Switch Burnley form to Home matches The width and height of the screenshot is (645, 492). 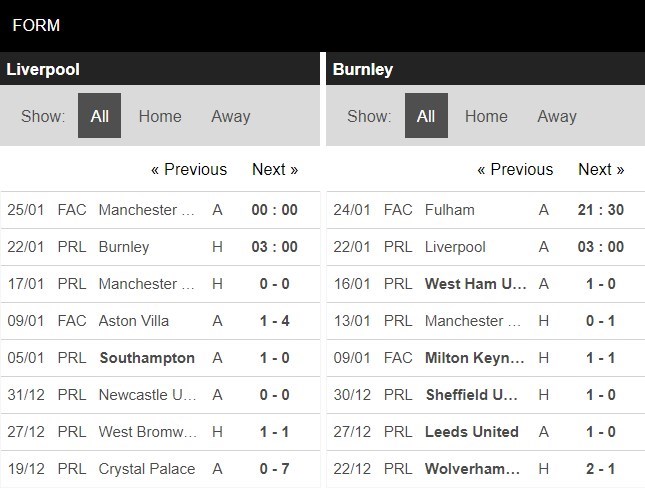(486, 116)
